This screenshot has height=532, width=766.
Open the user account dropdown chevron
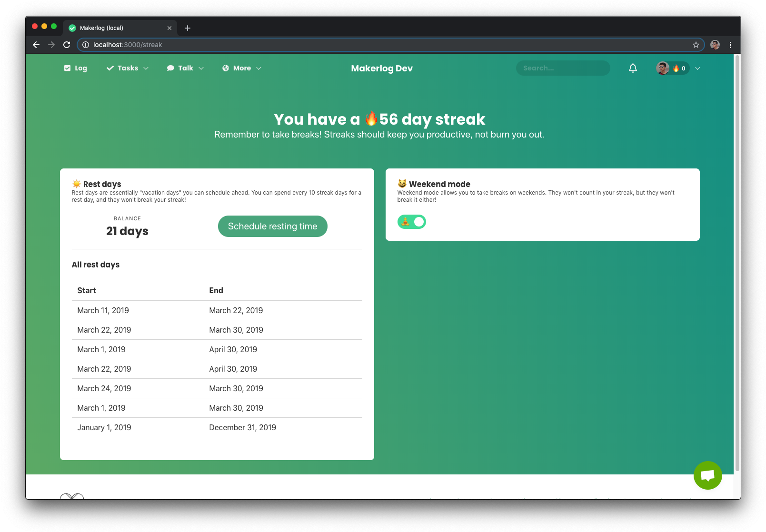(697, 68)
